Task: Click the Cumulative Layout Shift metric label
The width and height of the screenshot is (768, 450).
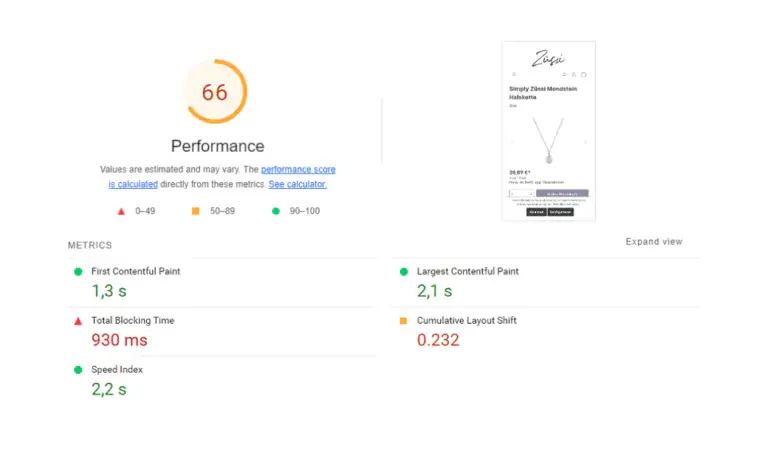Action: click(x=467, y=321)
